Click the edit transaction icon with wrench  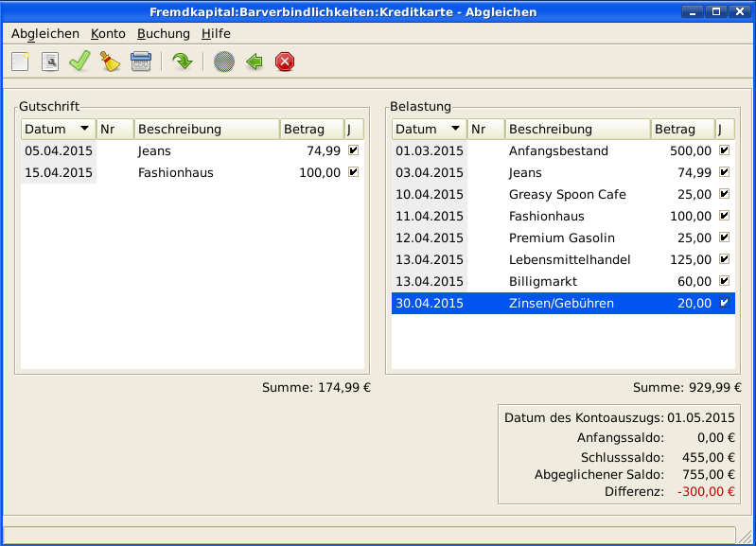click(x=50, y=62)
